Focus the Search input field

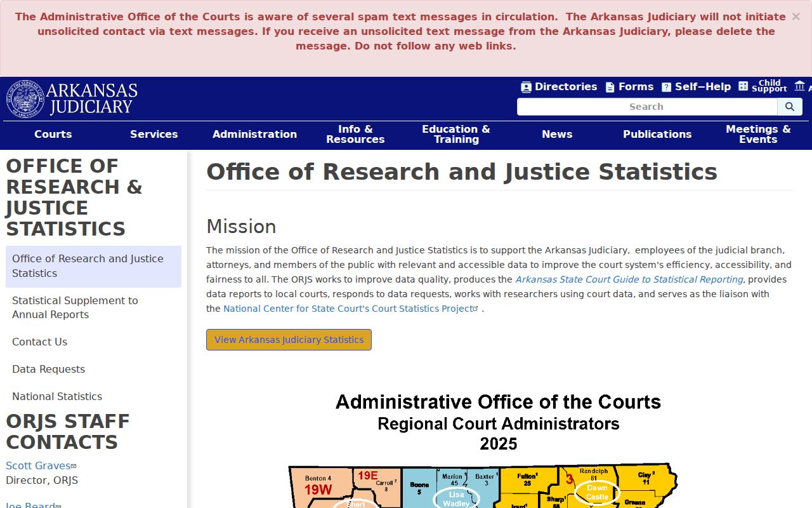[647, 107]
